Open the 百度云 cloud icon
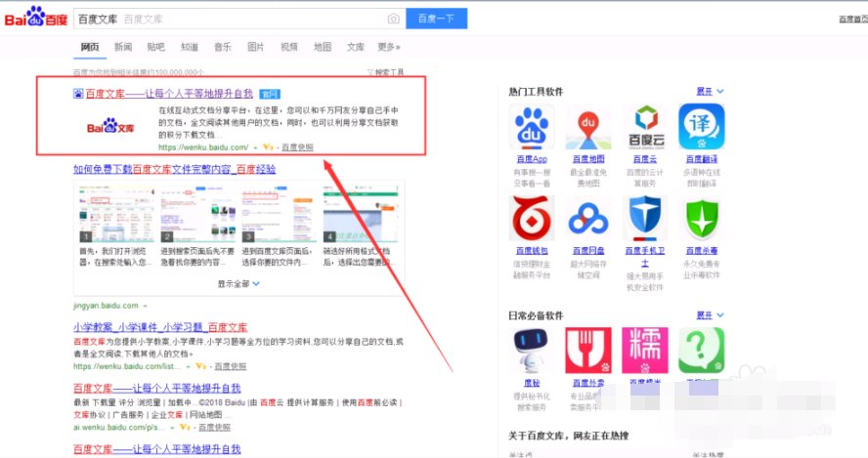 pos(645,127)
